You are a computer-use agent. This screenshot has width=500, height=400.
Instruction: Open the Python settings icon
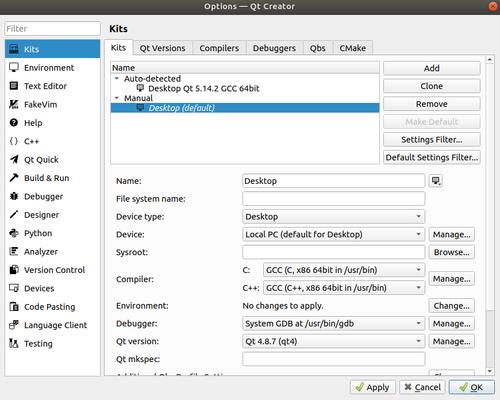[x=14, y=233]
